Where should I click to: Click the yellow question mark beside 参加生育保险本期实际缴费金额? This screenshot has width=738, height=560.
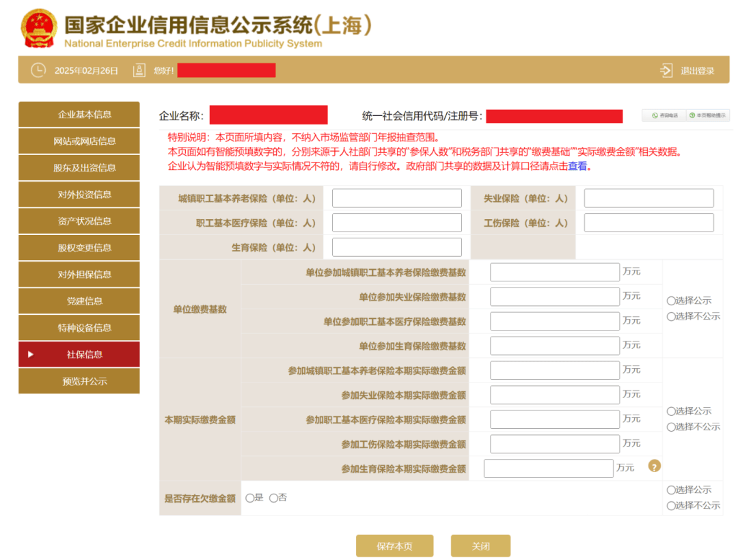(654, 467)
